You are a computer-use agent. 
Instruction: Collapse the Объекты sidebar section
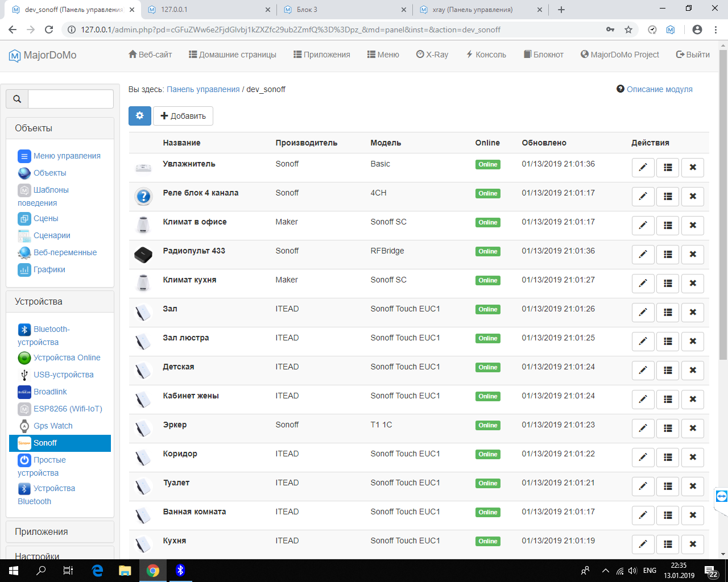34,128
